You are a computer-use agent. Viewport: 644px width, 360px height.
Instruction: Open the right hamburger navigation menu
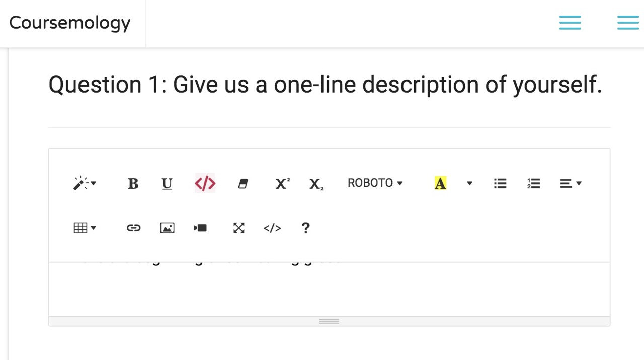tap(628, 22)
